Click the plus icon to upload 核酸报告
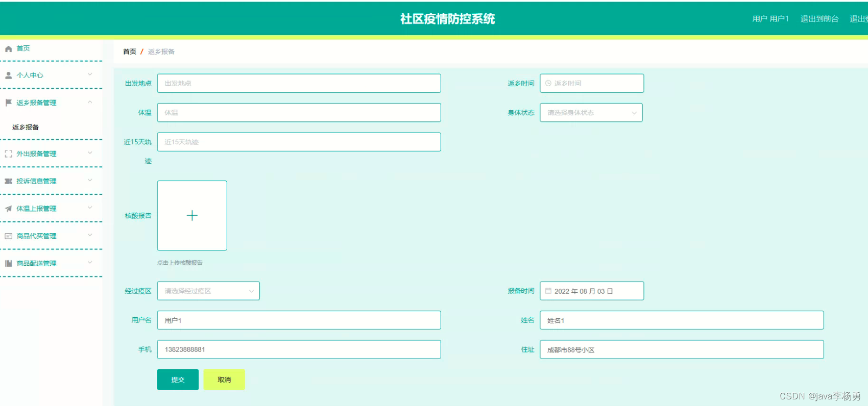The height and width of the screenshot is (406, 868). [x=192, y=216]
